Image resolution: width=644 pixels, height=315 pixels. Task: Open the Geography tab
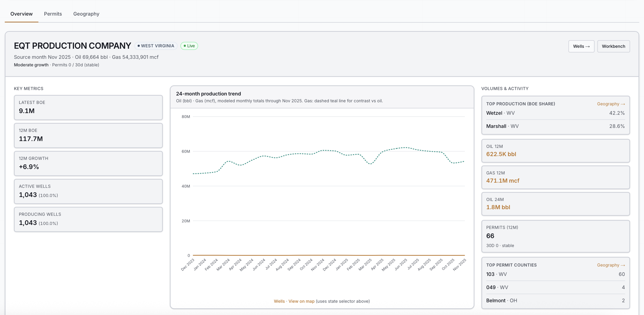pyautogui.click(x=86, y=14)
